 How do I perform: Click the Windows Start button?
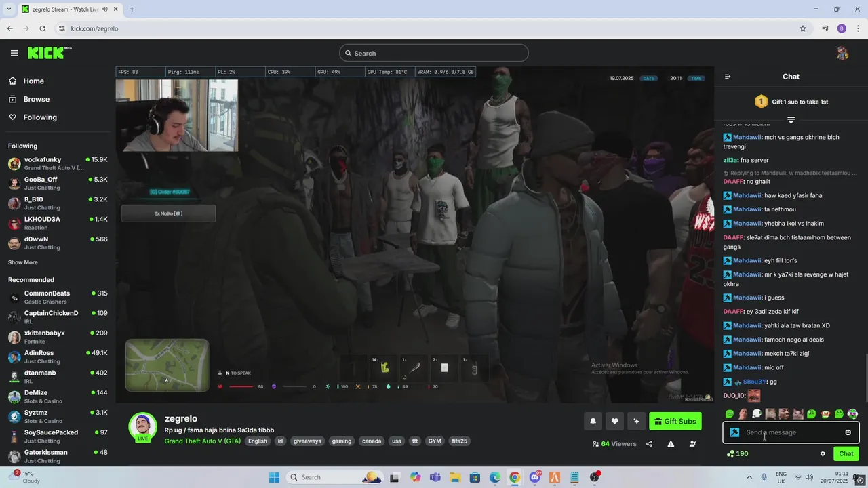[x=274, y=477]
